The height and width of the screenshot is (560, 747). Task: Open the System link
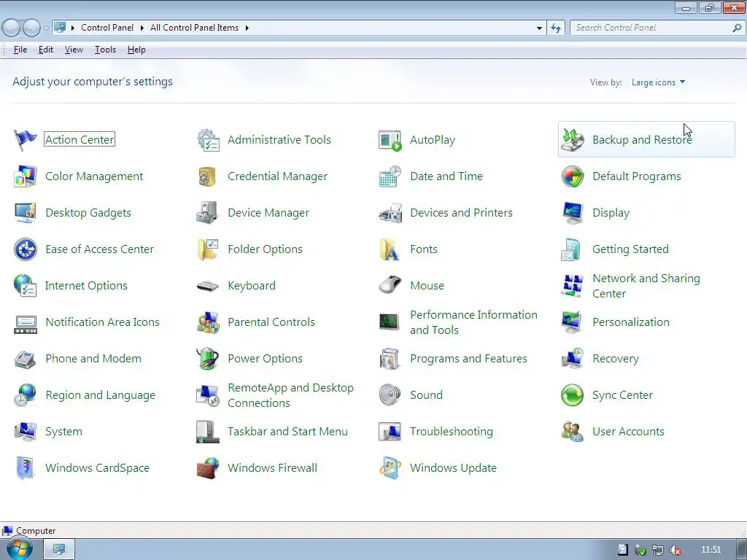[64, 432]
